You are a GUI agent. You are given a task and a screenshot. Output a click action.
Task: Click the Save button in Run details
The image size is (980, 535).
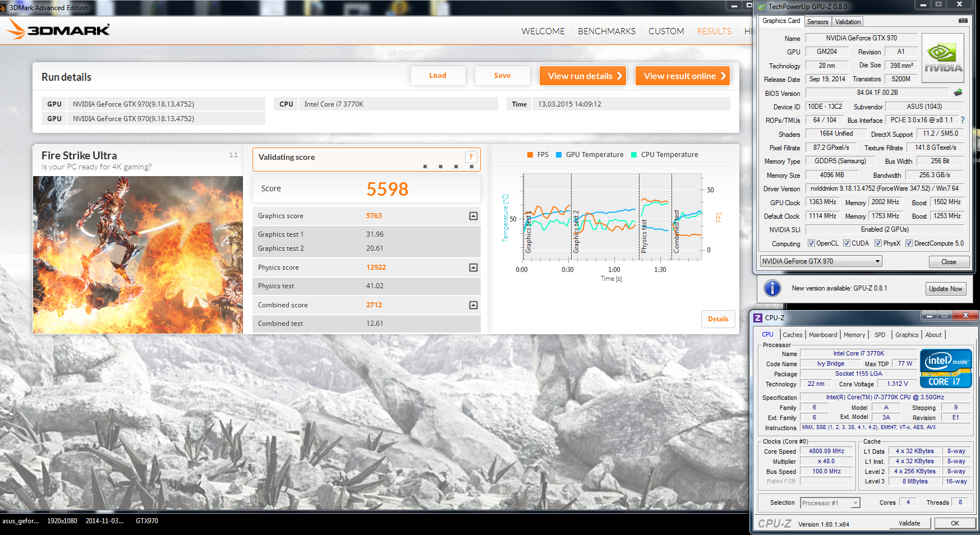(x=502, y=76)
